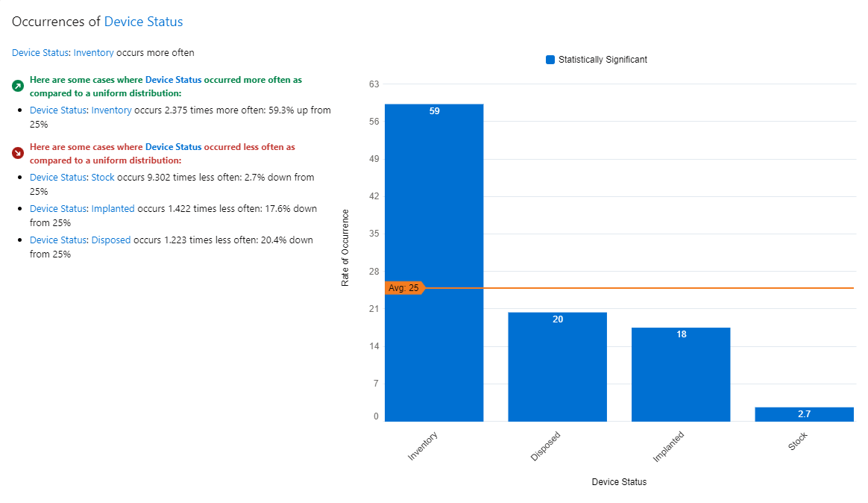Open the Disposed link in the bullet list
This screenshot has width=868, height=503.
pyautogui.click(x=110, y=240)
